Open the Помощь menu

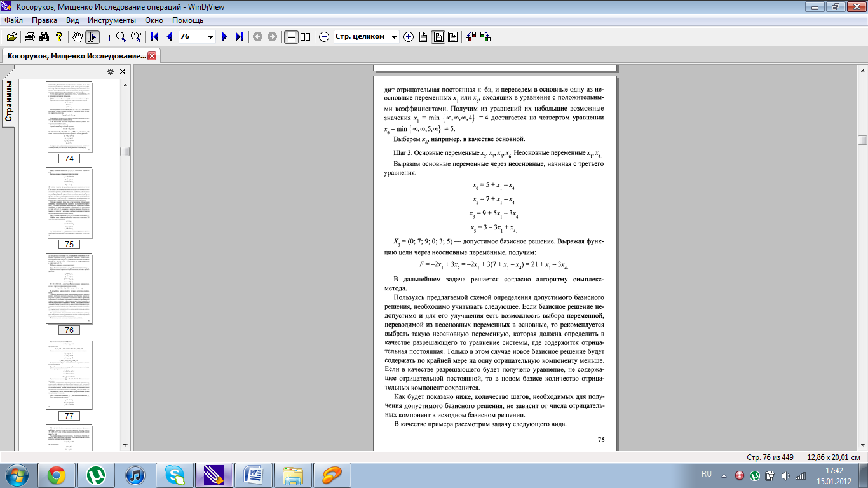click(x=187, y=20)
